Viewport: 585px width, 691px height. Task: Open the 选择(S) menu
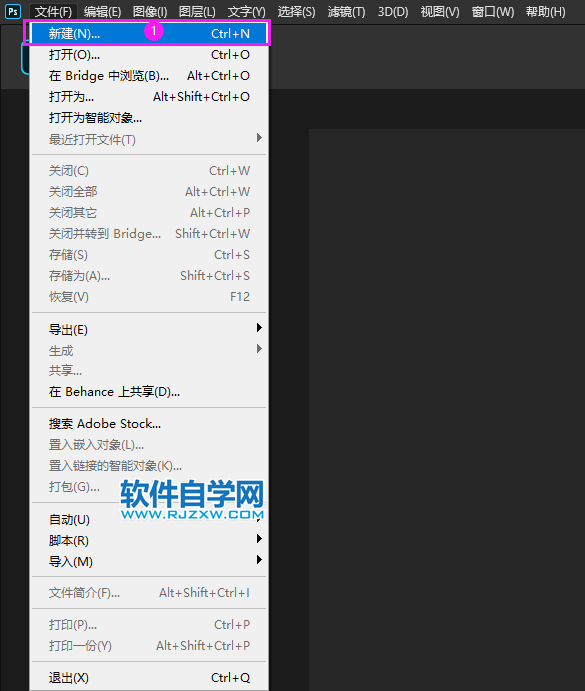tap(296, 11)
